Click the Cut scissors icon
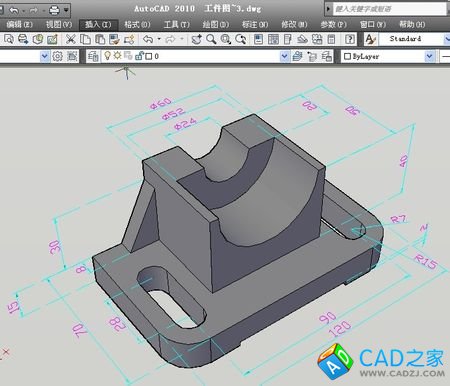The width and height of the screenshot is (450, 386). 70,39
